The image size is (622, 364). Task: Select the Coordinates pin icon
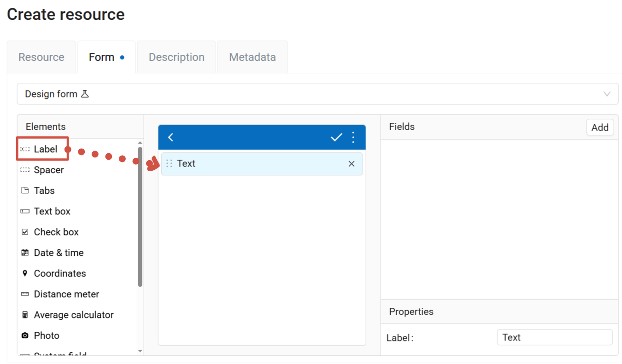pos(25,273)
